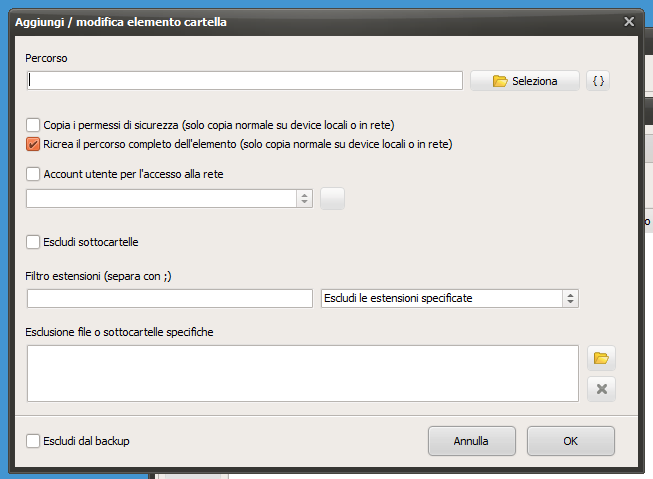Open the network account selection combo box
Image resolution: width=653 pixels, height=479 pixels.
pyautogui.click(x=169, y=198)
